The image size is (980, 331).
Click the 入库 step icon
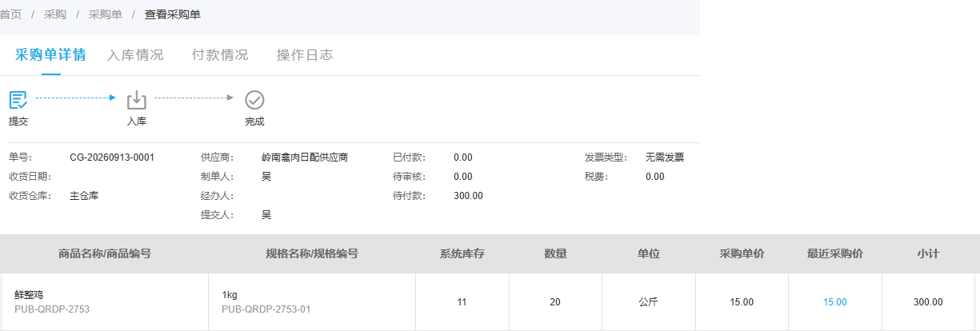pyautogui.click(x=137, y=100)
